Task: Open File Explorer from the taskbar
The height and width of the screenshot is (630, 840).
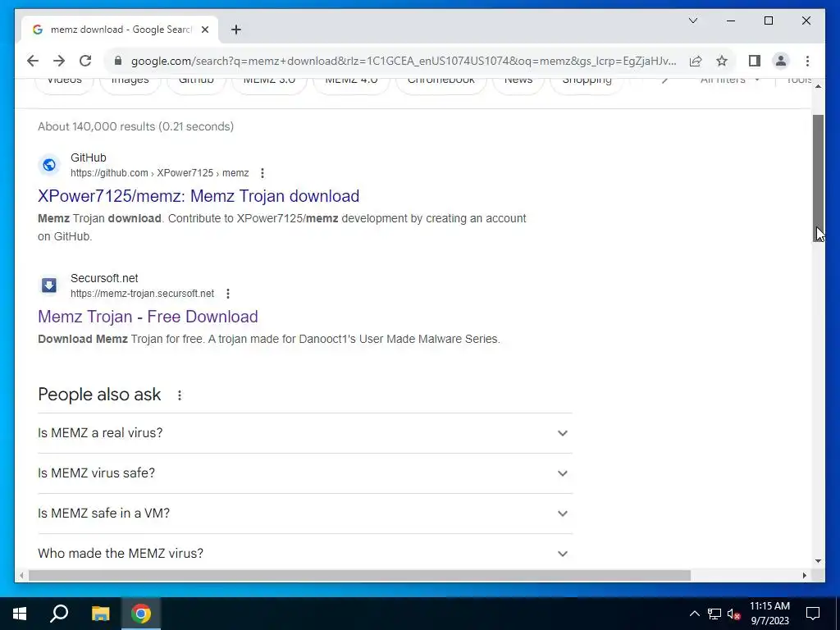Action: [100, 614]
